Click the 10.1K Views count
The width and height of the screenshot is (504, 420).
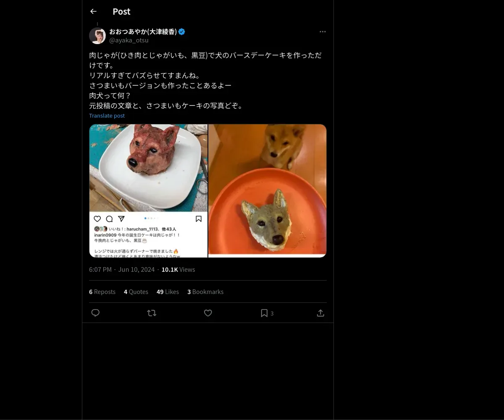(x=178, y=269)
